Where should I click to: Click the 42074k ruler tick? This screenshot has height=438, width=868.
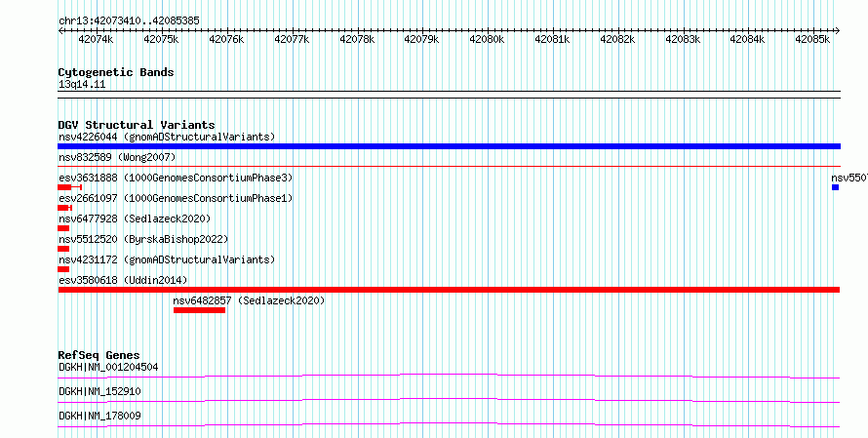pyautogui.click(x=97, y=39)
